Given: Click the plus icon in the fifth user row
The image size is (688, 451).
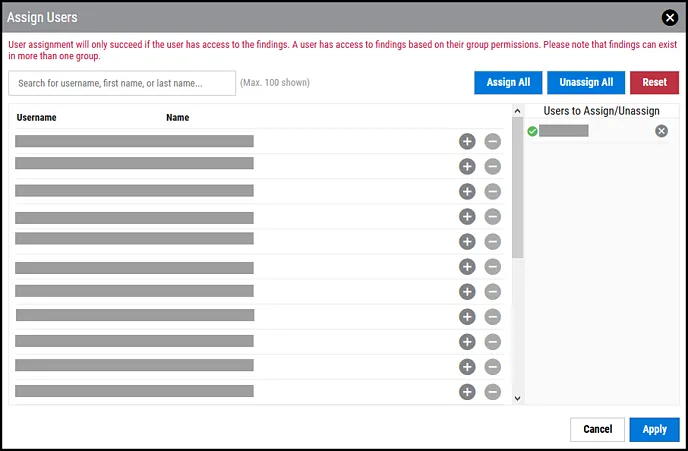Looking at the screenshot, I should point(467,241).
